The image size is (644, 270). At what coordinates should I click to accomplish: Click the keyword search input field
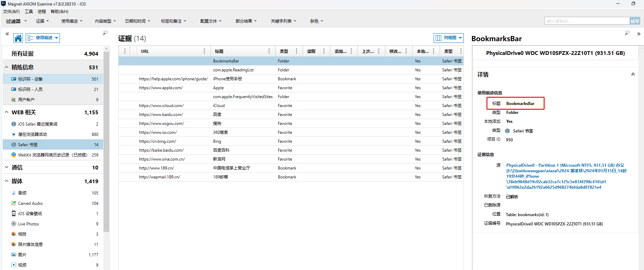[587, 21]
